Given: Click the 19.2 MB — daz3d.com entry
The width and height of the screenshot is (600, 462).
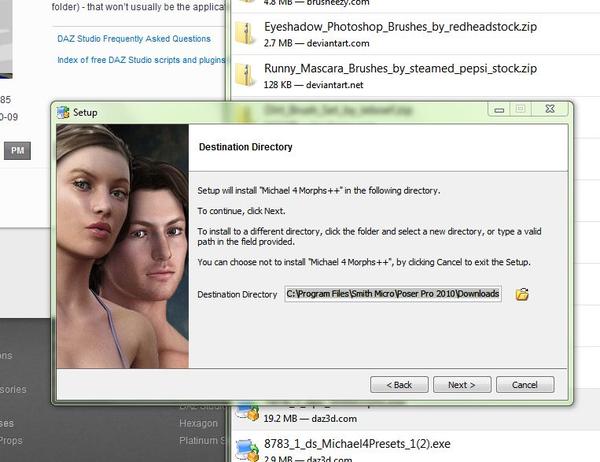Looking at the screenshot, I should [310, 419].
